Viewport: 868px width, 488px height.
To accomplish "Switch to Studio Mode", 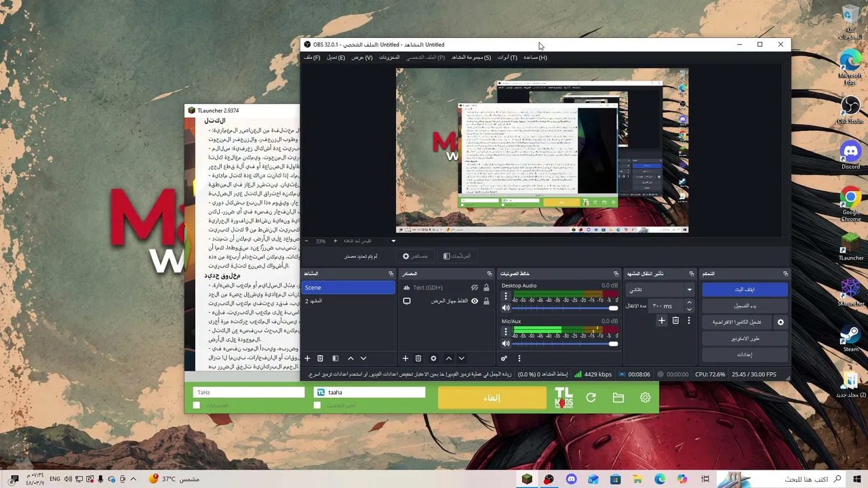I will point(745,338).
